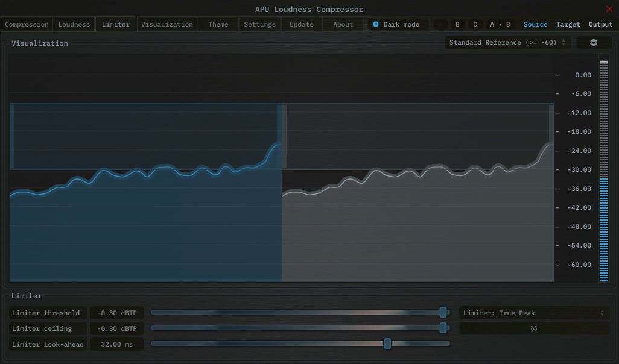Viewport: 619px width, 364px height.
Task: Show the Output metering view
Action: pos(600,24)
